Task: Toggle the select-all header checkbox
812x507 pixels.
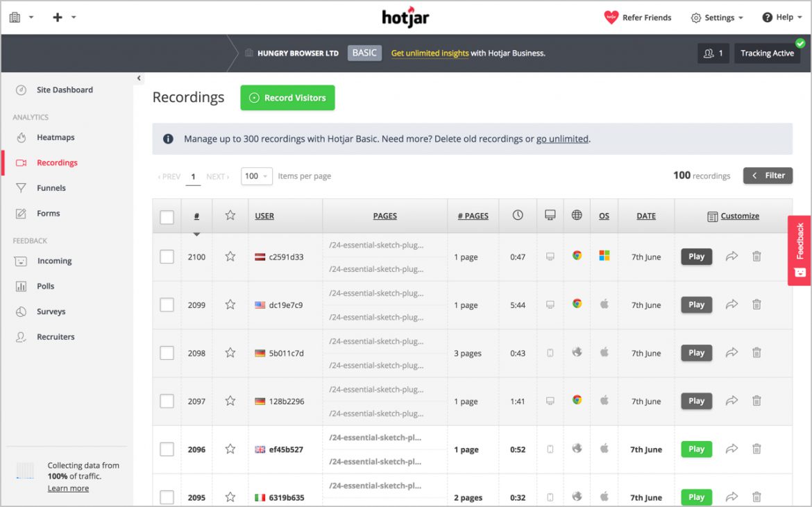Action: tap(167, 217)
